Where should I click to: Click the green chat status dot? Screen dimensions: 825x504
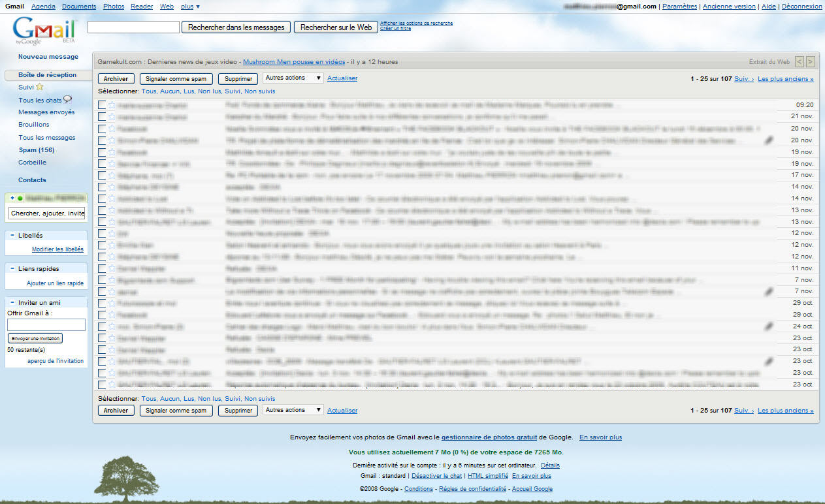pyautogui.click(x=20, y=198)
